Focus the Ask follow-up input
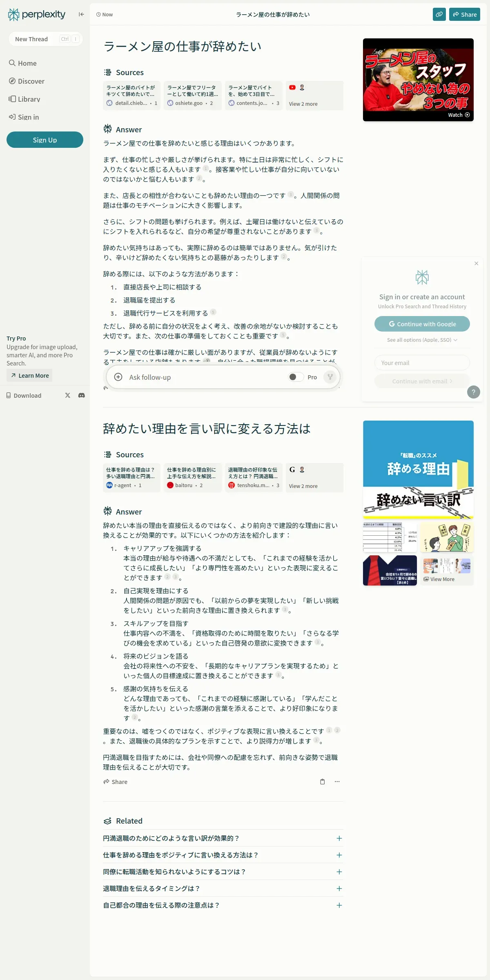 pyautogui.click(x=204, y=377)
